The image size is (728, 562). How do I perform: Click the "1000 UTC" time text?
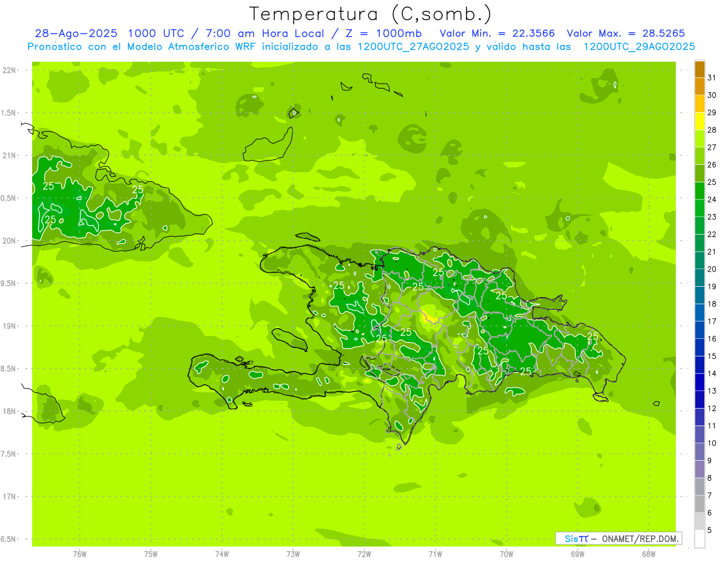tap(155, 33)
